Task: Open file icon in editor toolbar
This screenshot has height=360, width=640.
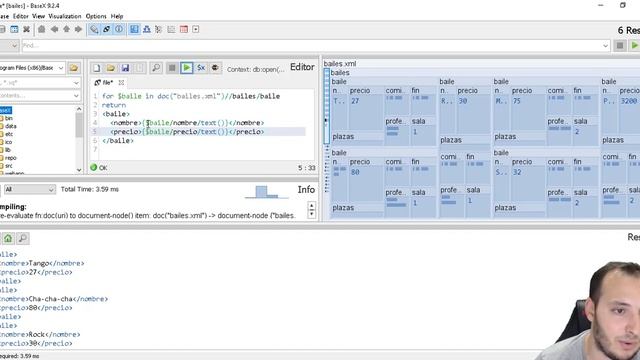Action: 111,68
